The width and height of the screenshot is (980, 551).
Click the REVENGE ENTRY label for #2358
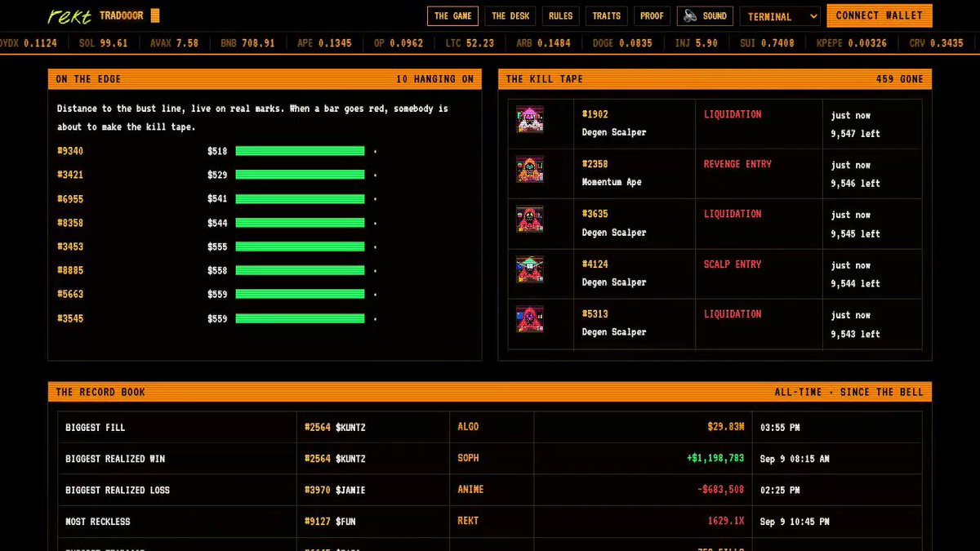[737, 164]
